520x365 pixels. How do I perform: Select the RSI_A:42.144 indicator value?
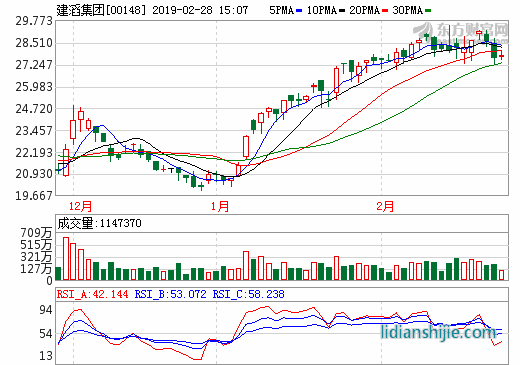(x=93, y=294)
